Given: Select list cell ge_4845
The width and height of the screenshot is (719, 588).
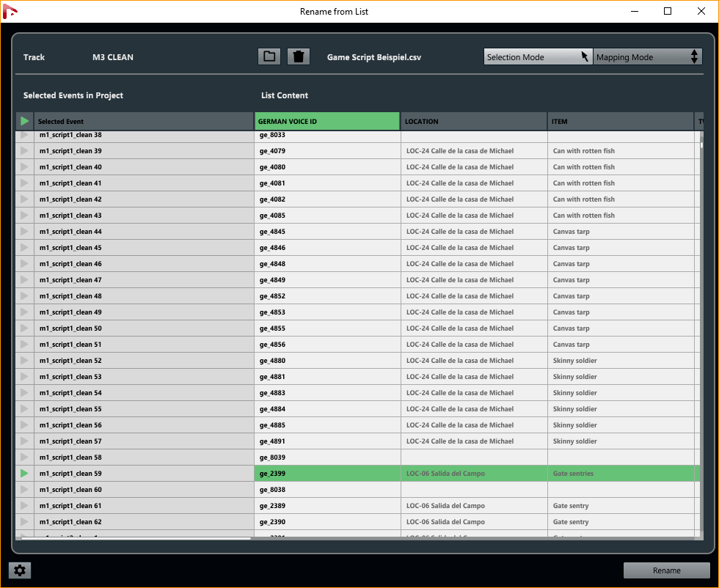Looking at the screenshot, I should click(x=327, y=232).
